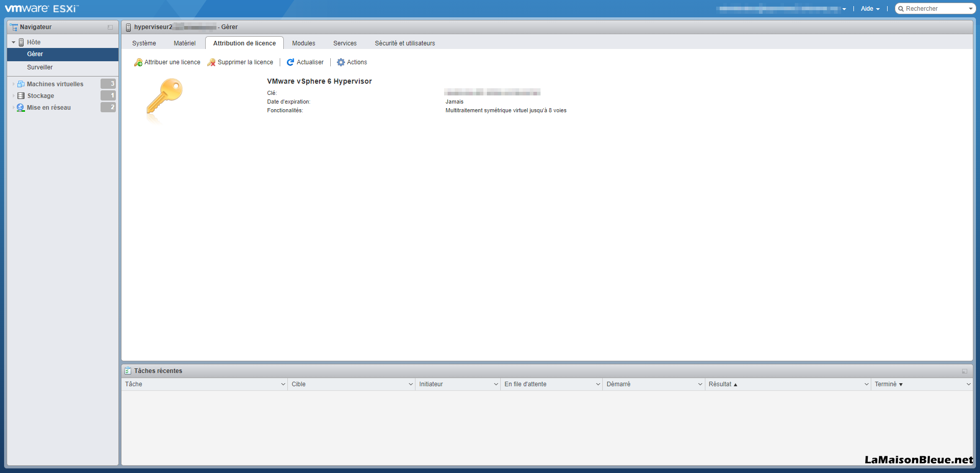Open the Rechercher search dropdown arrow

pyautogui.click(x=971, y=9)
